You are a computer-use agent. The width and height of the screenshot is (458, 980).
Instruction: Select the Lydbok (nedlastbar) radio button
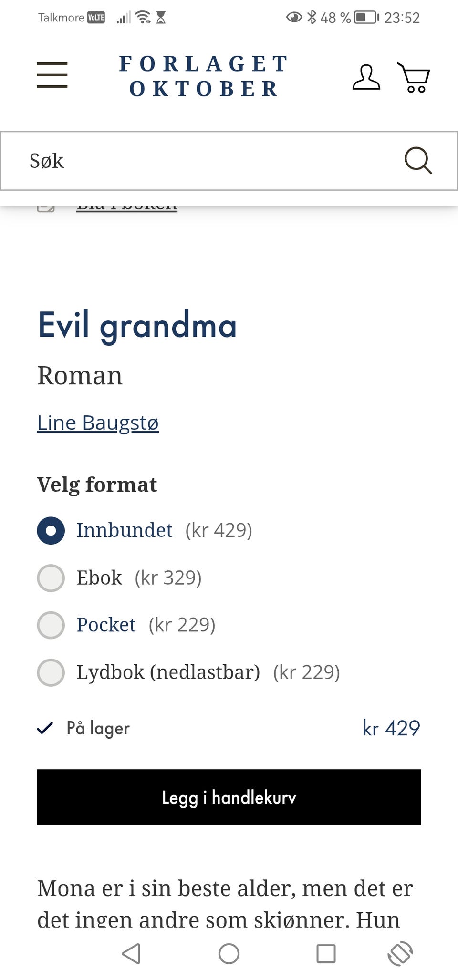point(51,672)
